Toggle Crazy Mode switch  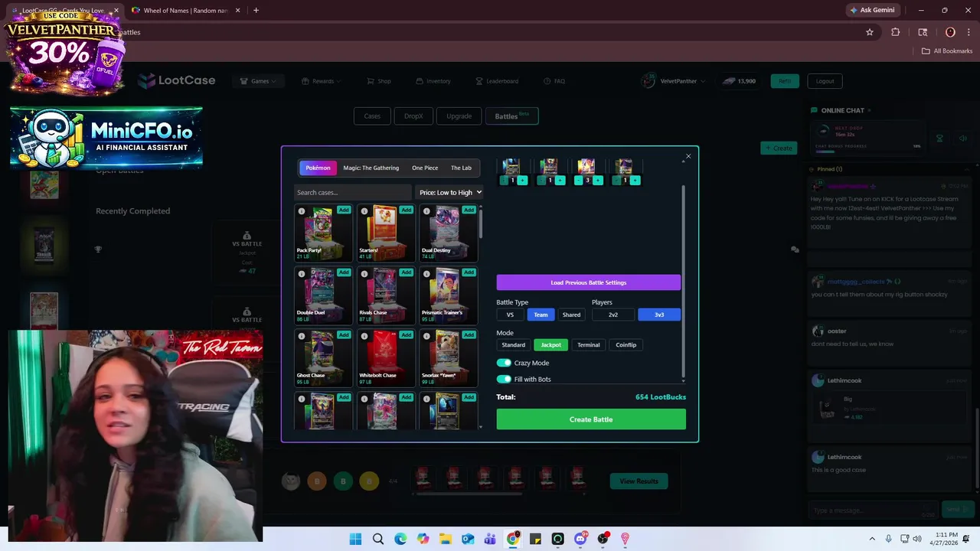pos(504,363)
